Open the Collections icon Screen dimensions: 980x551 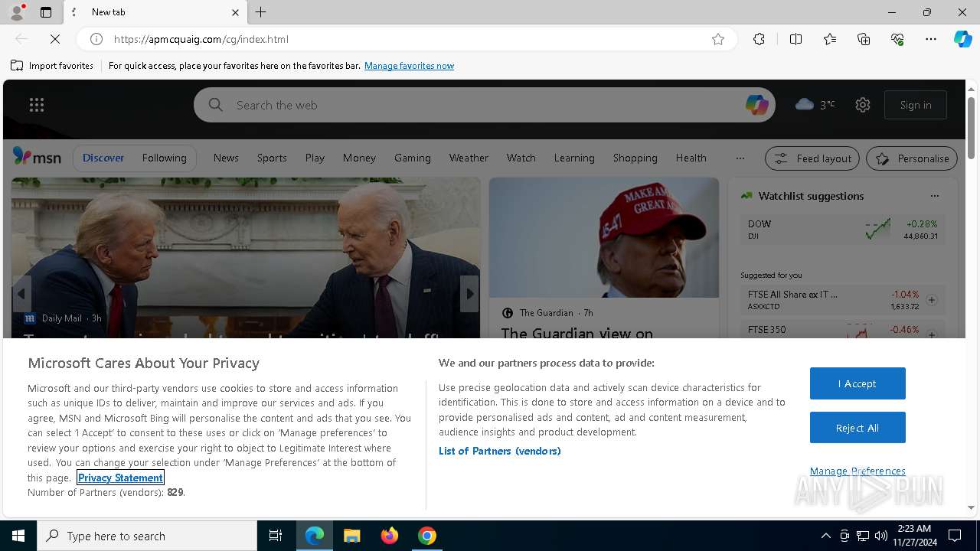[864, 39]
